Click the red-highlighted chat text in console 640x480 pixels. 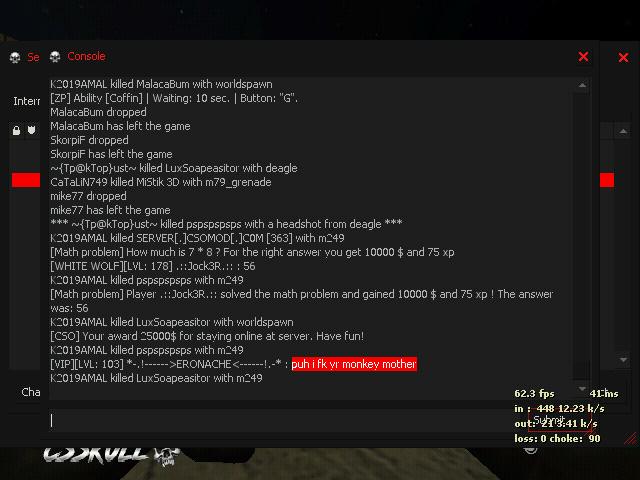click(354, 364)
